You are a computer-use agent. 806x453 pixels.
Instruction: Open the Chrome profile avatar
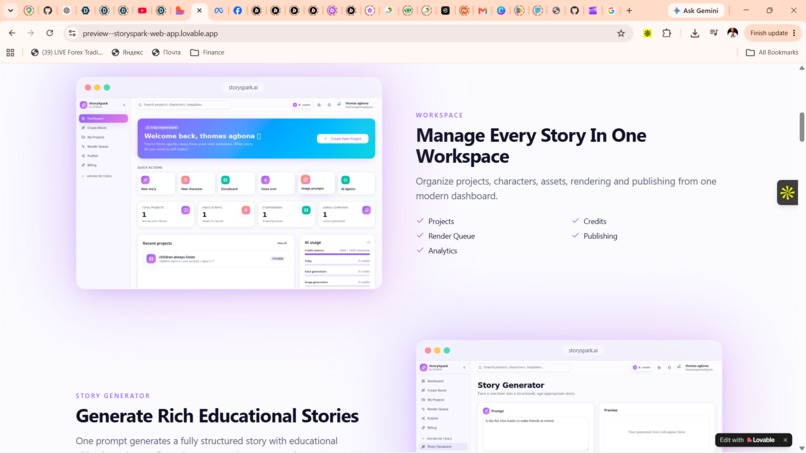(x=732, y=33)
